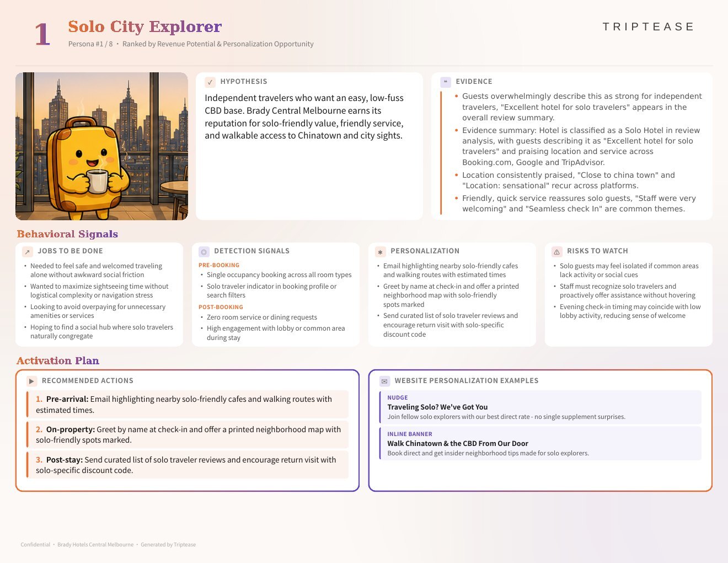Click the Risks To Watch warning icon
The image size is (728, 563).
point(557,252)
